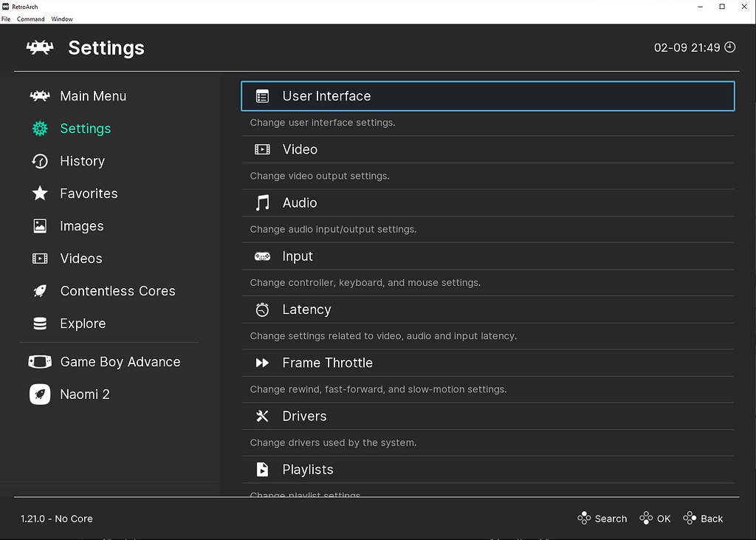
Task: Open the Audio settings entry
Action: [488, 202]
